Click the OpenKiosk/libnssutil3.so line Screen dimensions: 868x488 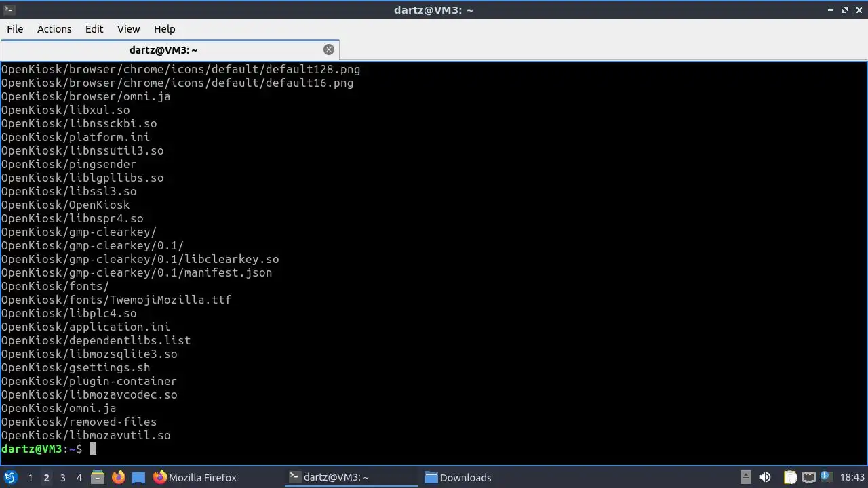tap(82, 150)
